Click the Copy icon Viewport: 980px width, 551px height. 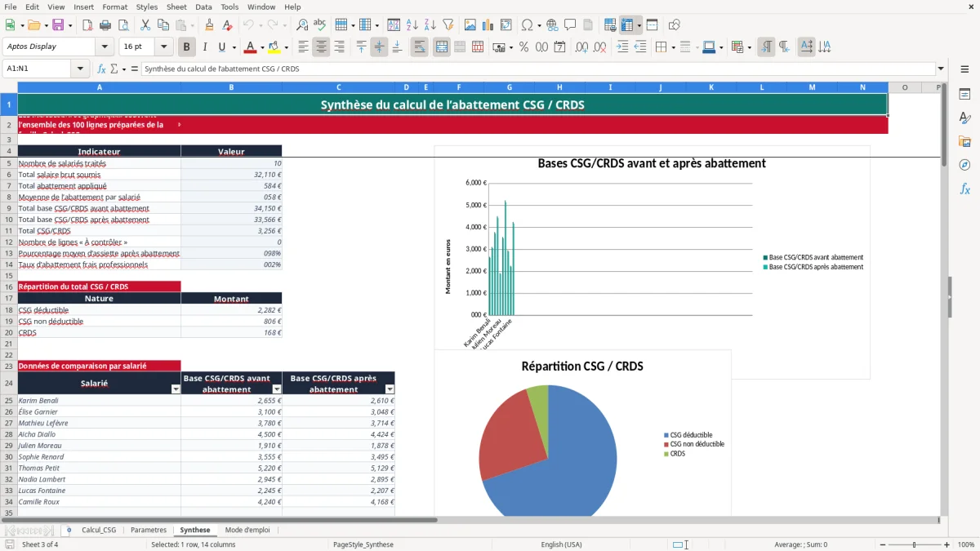coord(163,25)
